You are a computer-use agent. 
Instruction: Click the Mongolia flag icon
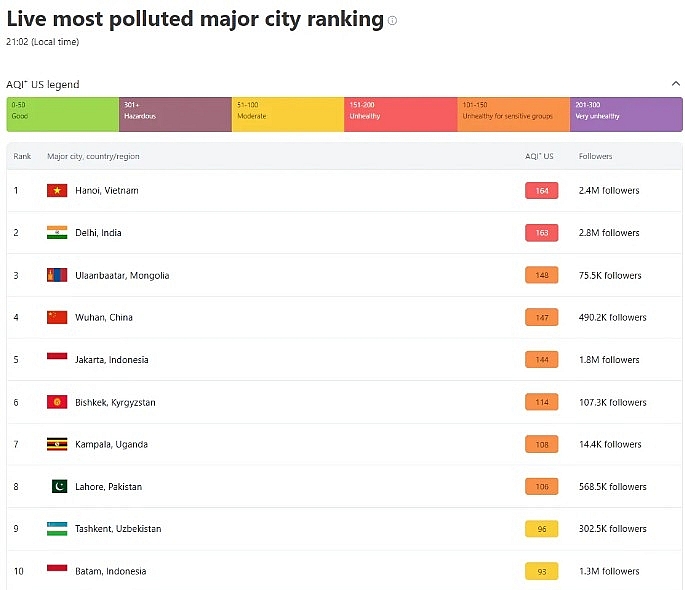click(57, 275)
